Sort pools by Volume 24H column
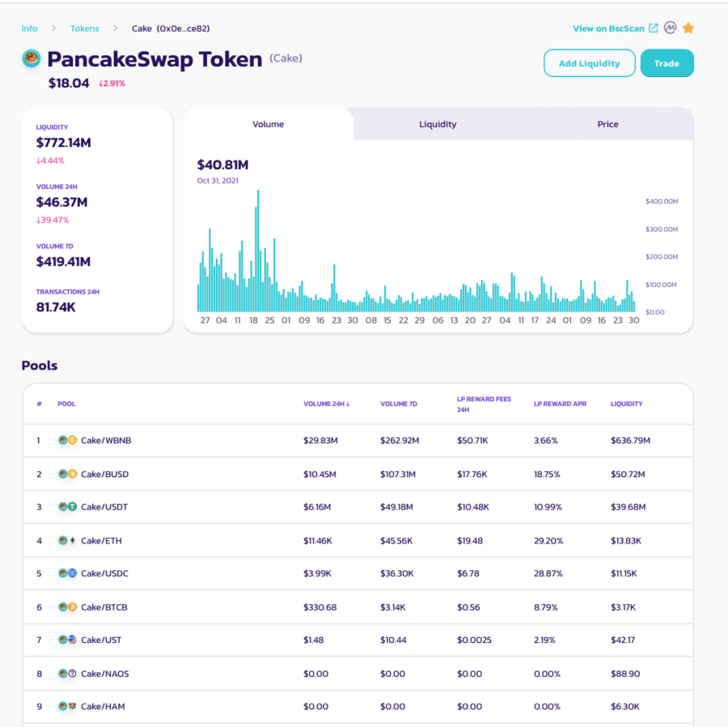728x727 pixels. coord(326,404)
